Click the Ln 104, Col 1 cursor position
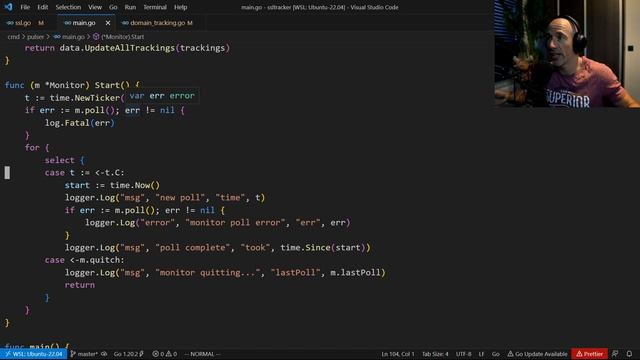 (x=398, y=354)
